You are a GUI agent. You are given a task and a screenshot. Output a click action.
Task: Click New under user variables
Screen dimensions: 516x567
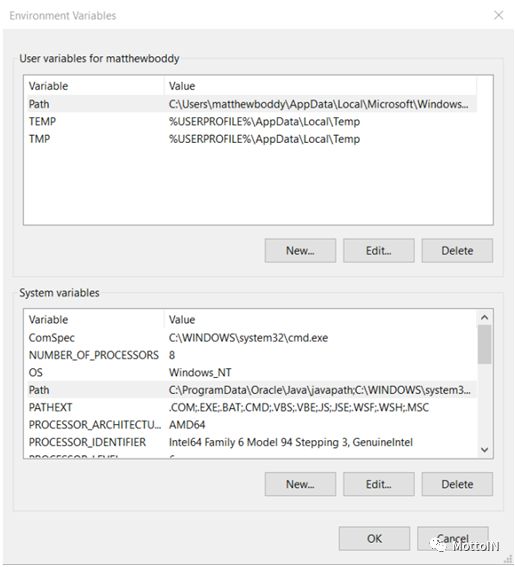[300, 250]
